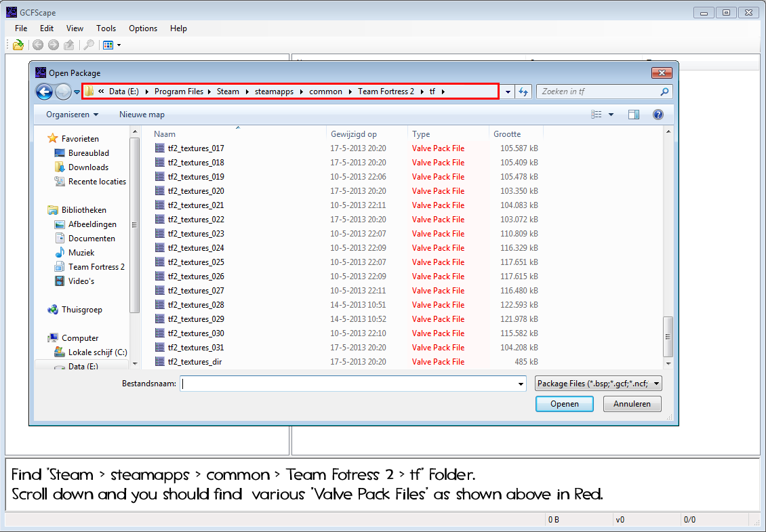This screenshot has height=532, width=766.
Task: Open the Organiseren dropdown menu
Action: point(72,115)
